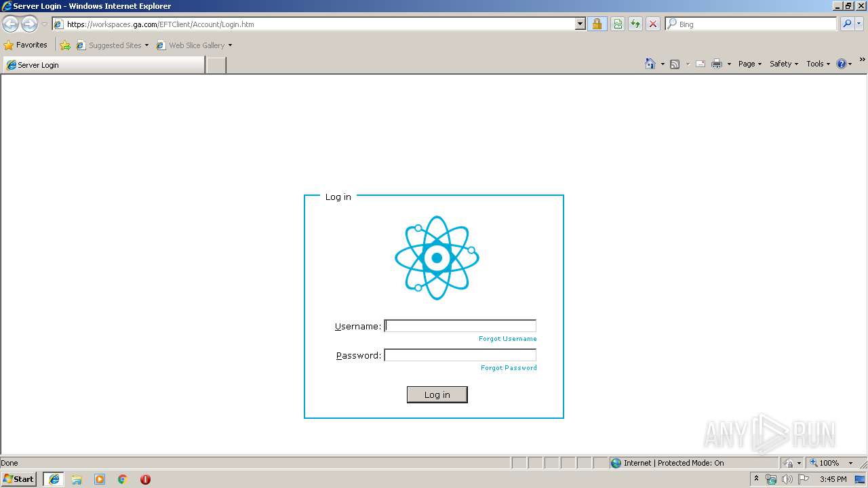Open a new blank tab
868x488 pixels.
coord(216,65)
